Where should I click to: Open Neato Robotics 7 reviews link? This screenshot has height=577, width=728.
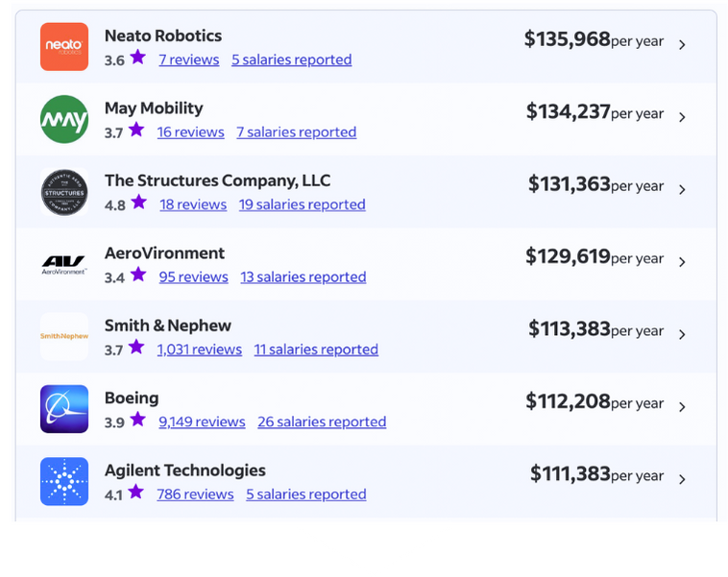tap(189, 60)
